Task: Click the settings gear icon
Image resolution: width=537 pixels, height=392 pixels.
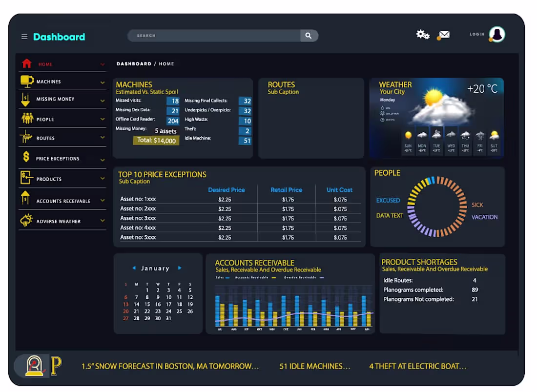Action: (422, 34)
